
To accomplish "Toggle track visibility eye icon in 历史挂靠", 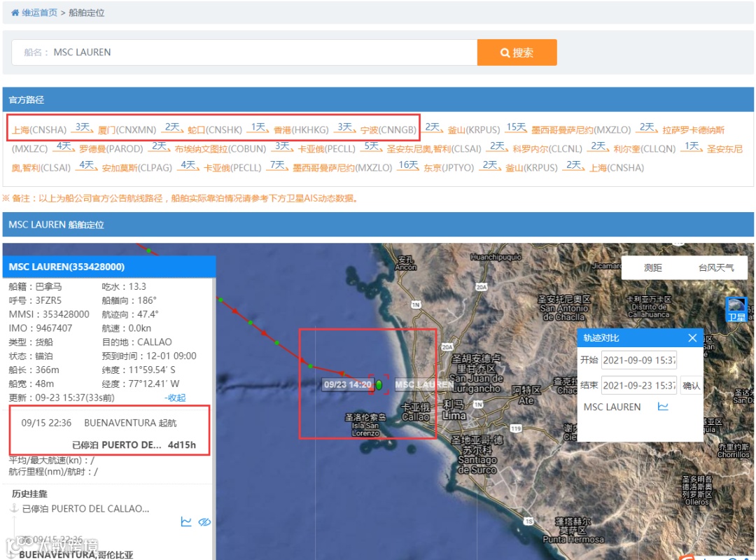I will pos(204,522).
